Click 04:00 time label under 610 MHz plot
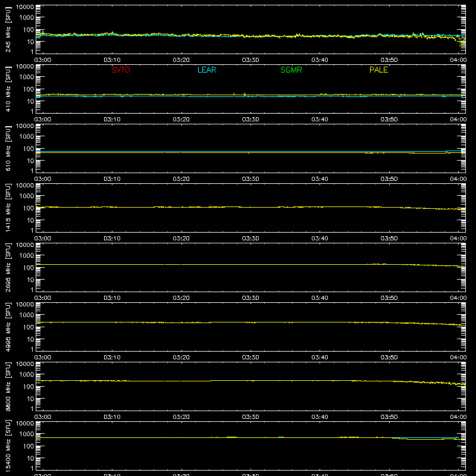Screen dimensions: 476x476 458,179
